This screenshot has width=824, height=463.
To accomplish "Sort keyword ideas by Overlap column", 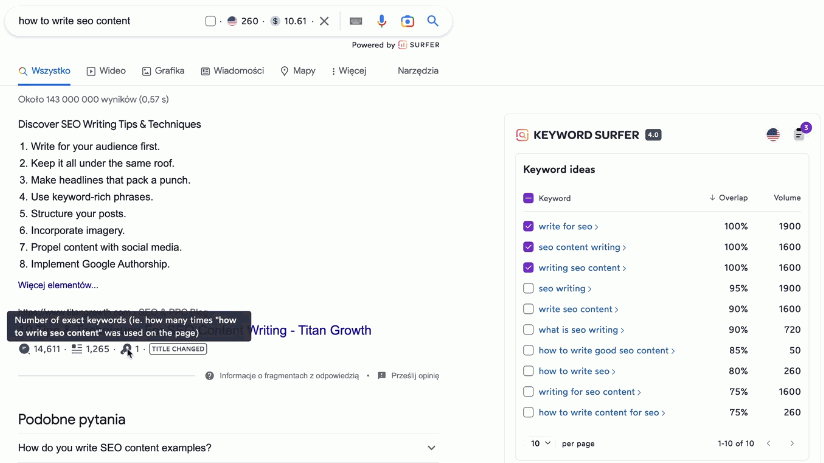I will click(728, 198).
